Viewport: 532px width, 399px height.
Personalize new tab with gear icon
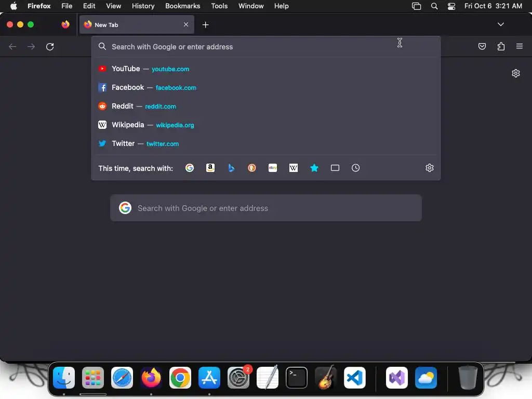[516, 73]
